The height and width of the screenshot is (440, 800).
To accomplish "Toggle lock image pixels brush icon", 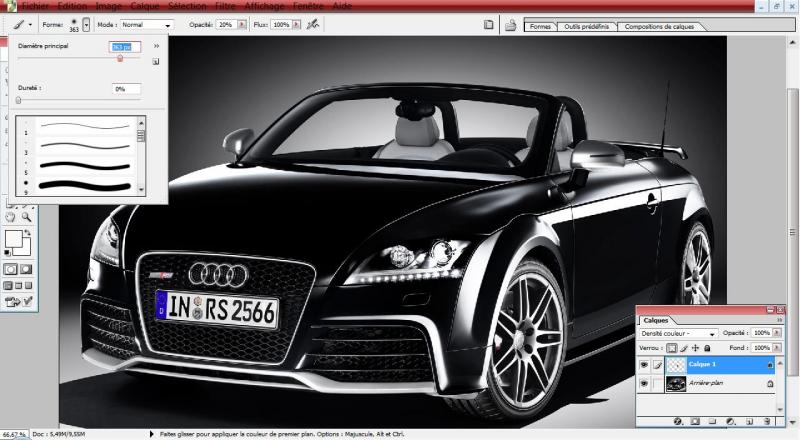I will (684, 348).
